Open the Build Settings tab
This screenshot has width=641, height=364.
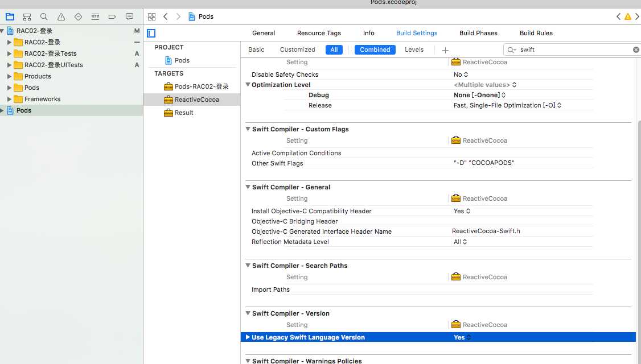point(417,33)
